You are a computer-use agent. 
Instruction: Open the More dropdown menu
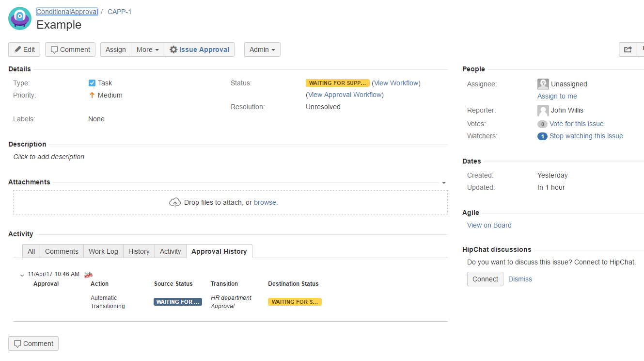point(147,49)
